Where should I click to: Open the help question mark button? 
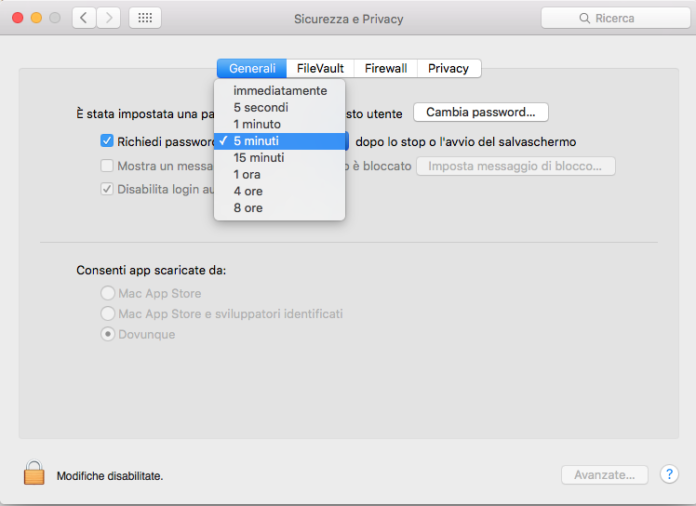[670, 475]
